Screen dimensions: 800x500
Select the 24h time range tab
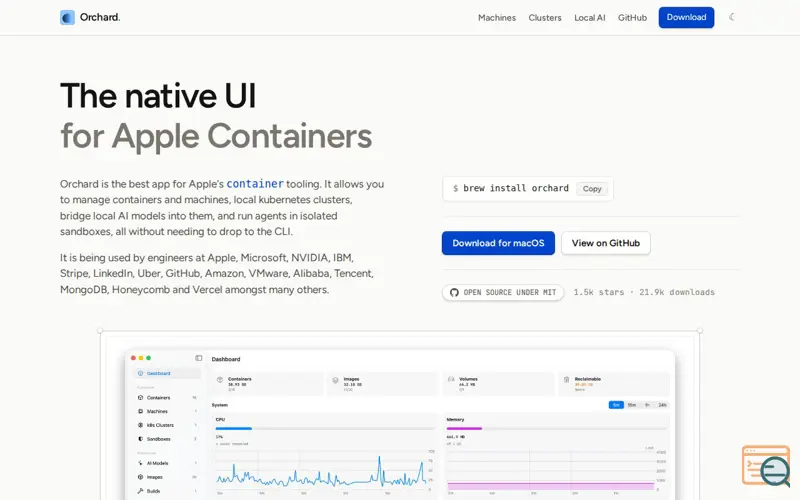662,405
